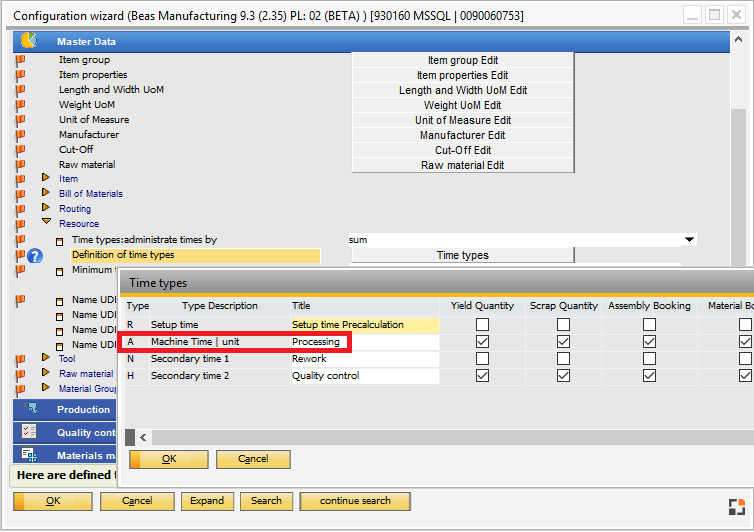Collapse the Resource tree node
754x532 pixels.
[x=45, y=224]
